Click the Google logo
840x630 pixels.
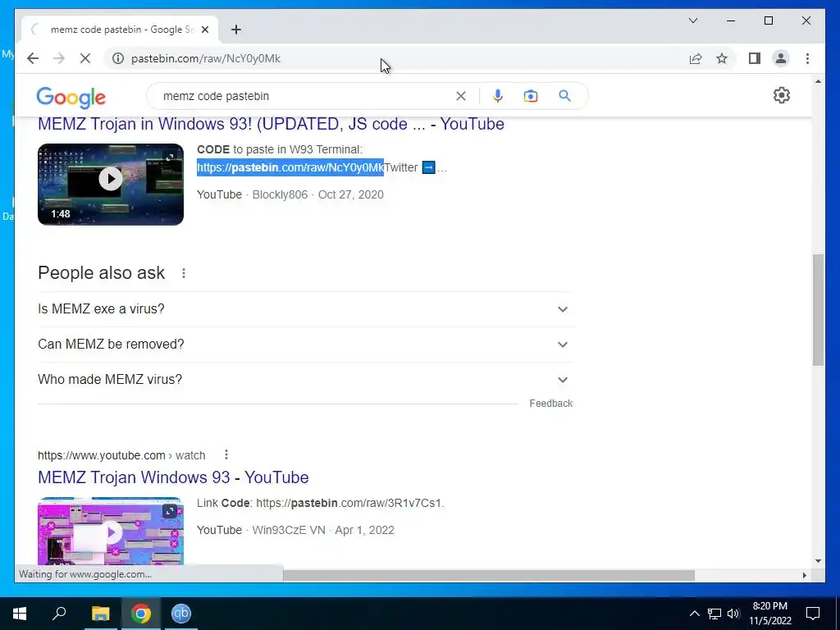[x=71, y=98]
